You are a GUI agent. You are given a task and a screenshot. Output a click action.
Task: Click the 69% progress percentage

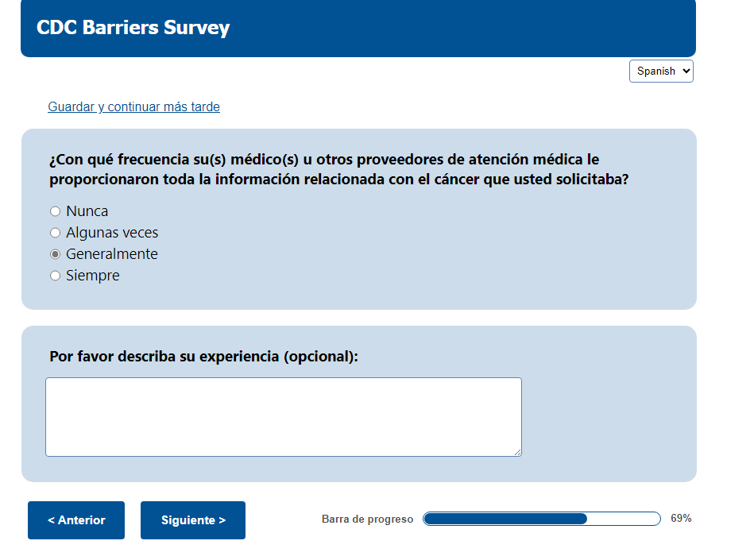pyautogui.click(x=681, y=519)
